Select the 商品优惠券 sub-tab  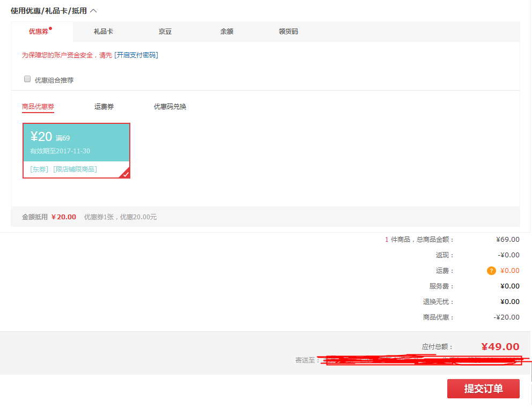click(x=38, y=107)
